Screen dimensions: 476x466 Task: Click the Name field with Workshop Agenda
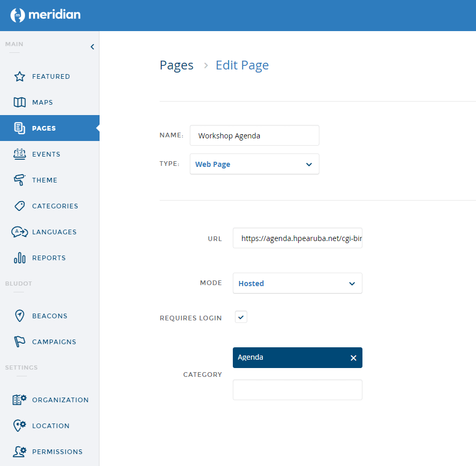point(254,136)
